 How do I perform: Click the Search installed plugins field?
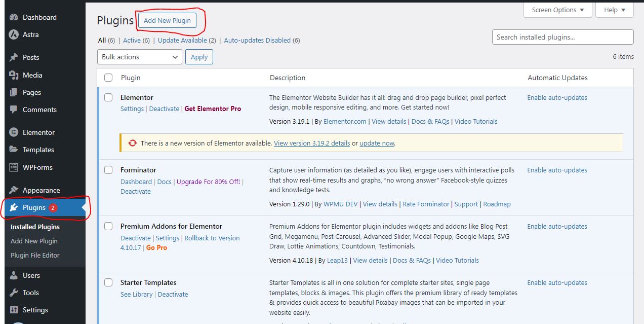(562, 37)
